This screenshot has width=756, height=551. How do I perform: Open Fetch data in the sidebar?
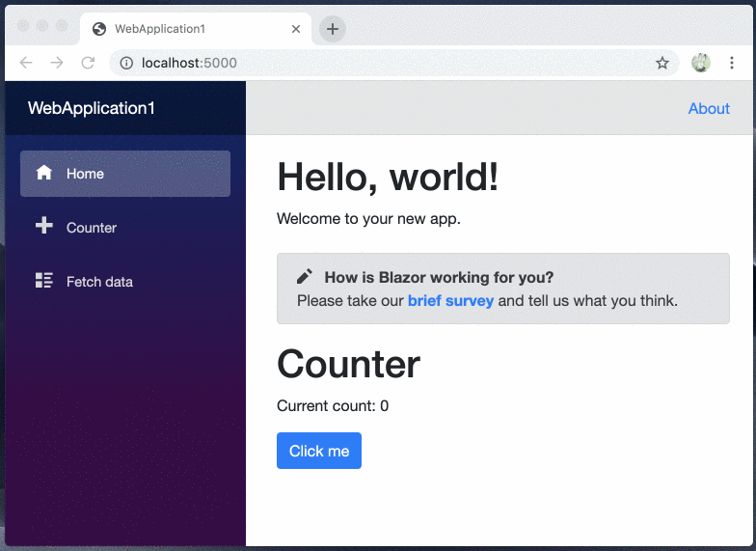125,282
